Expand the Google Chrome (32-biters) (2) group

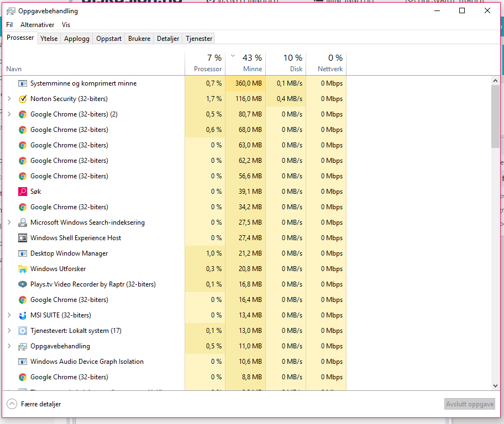pyautogui.click(x=9, y=114)
